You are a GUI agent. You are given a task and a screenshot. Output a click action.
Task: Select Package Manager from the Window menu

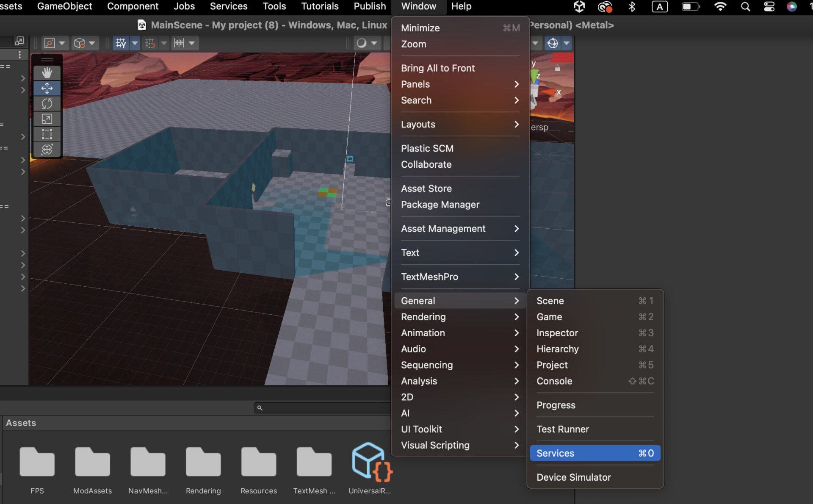[x=440, y=205]
